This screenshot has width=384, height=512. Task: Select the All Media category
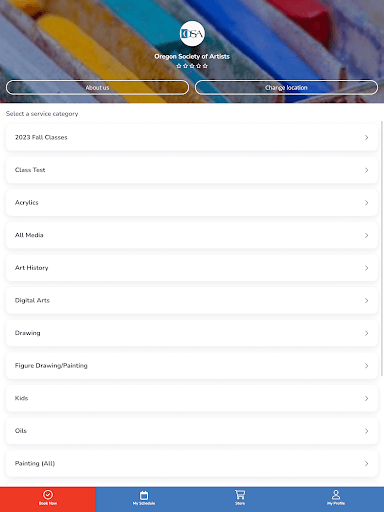coord(192,235)
